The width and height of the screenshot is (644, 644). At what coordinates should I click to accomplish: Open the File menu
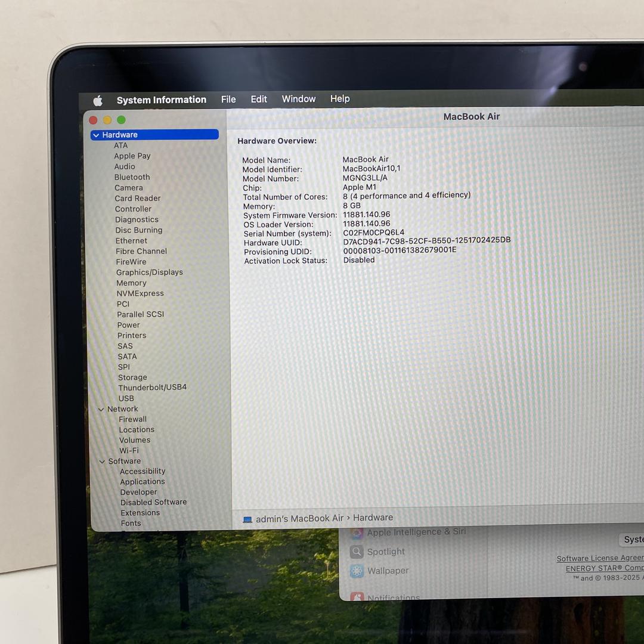pyautogui.click(x=228, y=100)
